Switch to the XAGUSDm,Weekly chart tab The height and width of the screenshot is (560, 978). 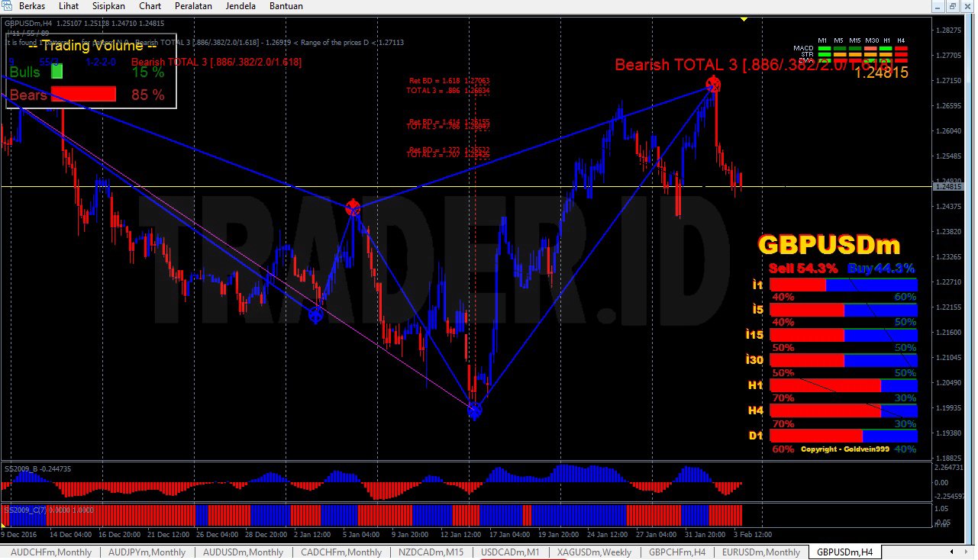592,552
